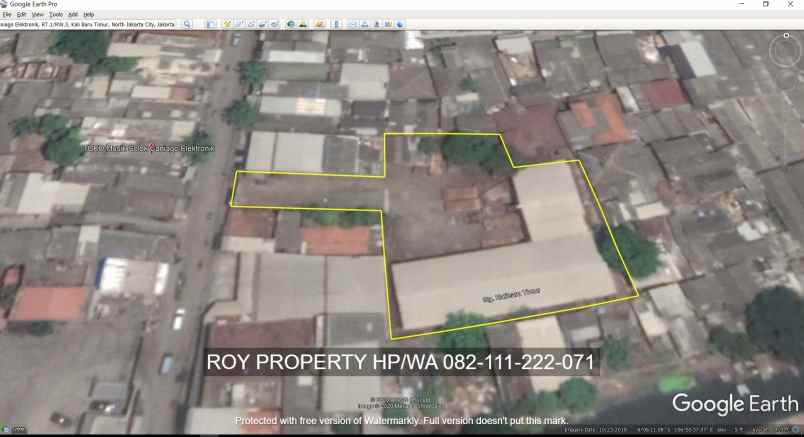Open the planets switcher dropdown

pos(320,24)
